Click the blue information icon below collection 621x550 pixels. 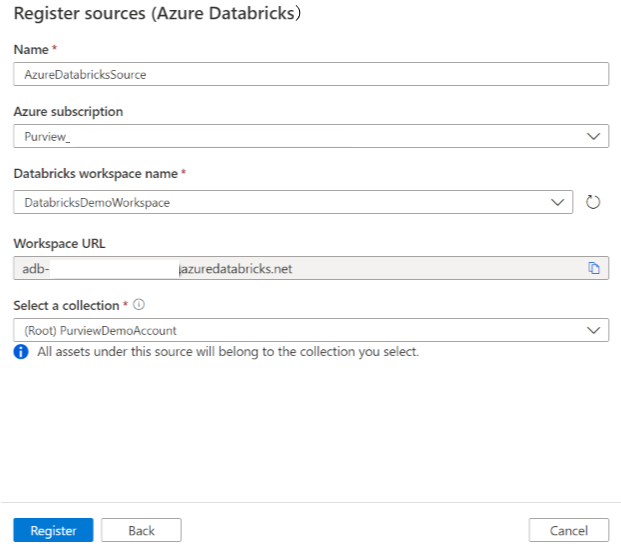21,352
